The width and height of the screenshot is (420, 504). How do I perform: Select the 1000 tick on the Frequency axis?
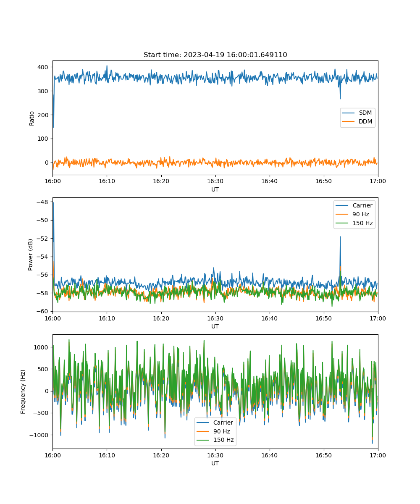42,347
